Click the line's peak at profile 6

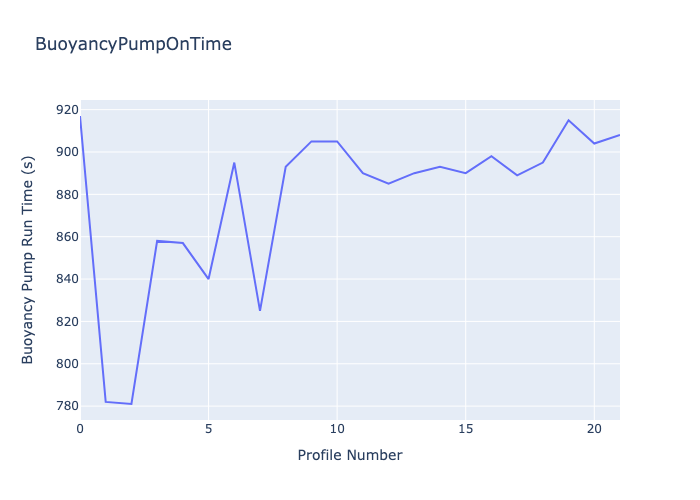click(234, 163)
